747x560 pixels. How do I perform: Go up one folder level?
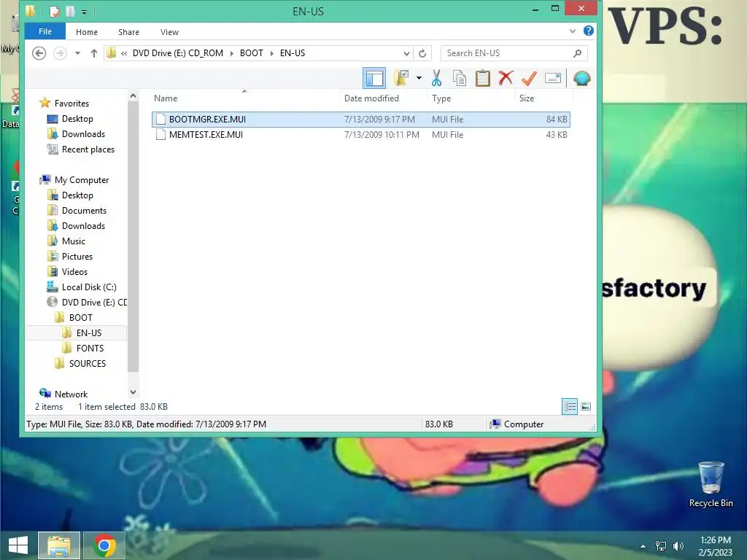click(x=94, y=53)
